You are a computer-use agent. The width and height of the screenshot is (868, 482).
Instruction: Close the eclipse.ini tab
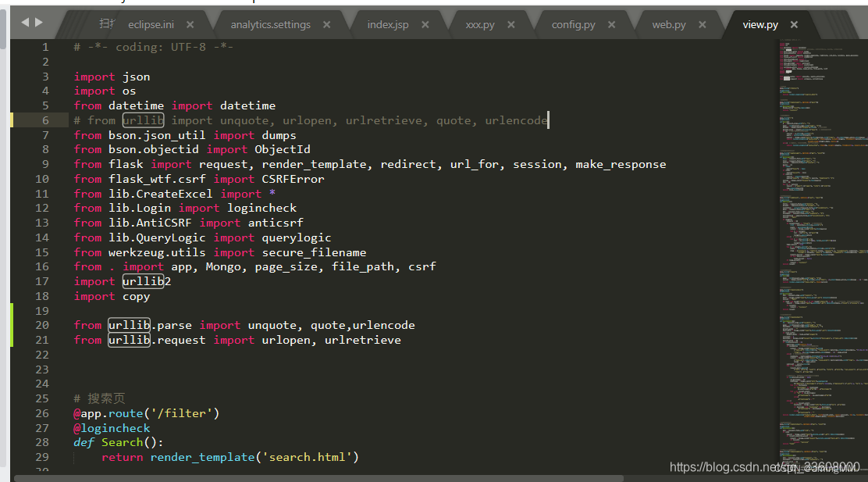(190, 24)
